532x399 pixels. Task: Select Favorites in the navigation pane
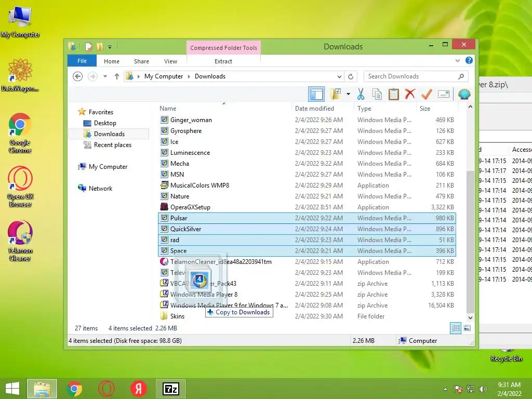coord(101,112)
